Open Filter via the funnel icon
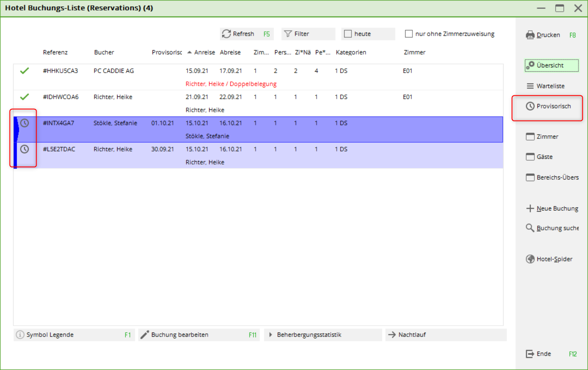The height and width of the screenshot is (370, 588). click(x=287, y=34)
